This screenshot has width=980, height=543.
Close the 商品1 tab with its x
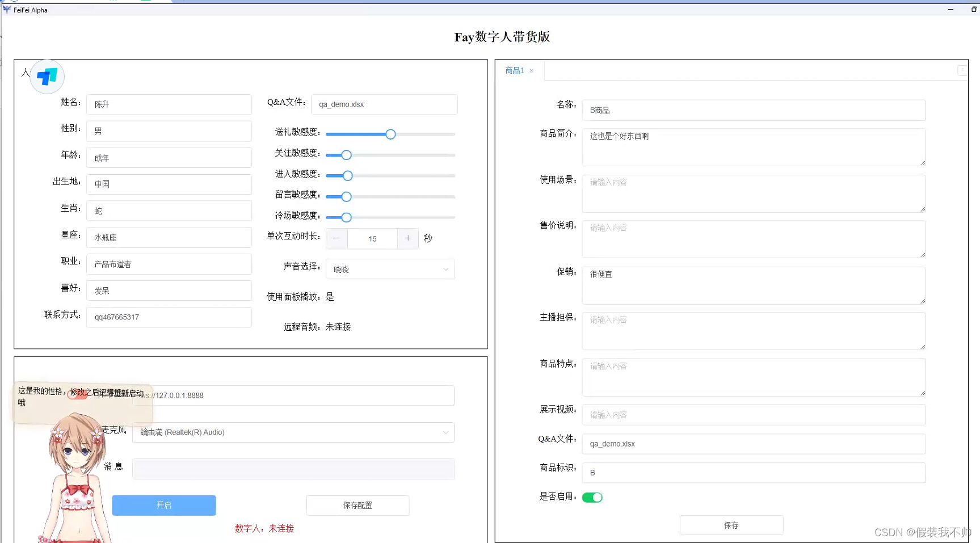click(532, 71)
